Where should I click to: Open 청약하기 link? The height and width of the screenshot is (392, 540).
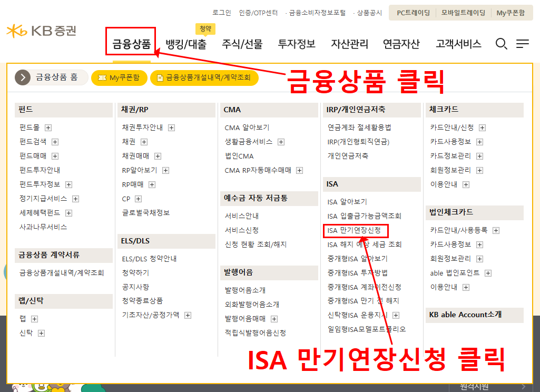coord(135,273)
